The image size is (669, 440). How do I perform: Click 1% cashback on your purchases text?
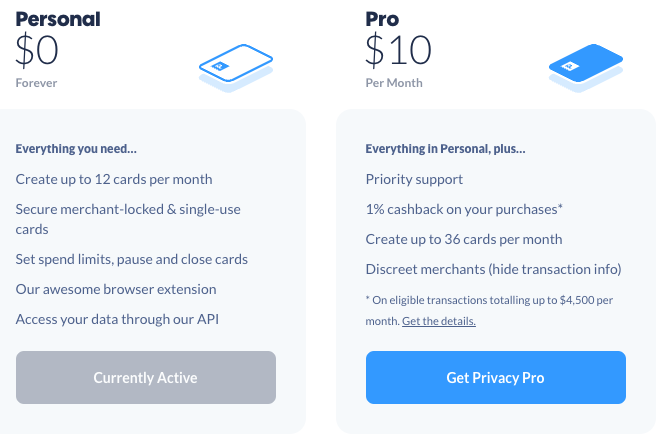[x=464, y=209]
